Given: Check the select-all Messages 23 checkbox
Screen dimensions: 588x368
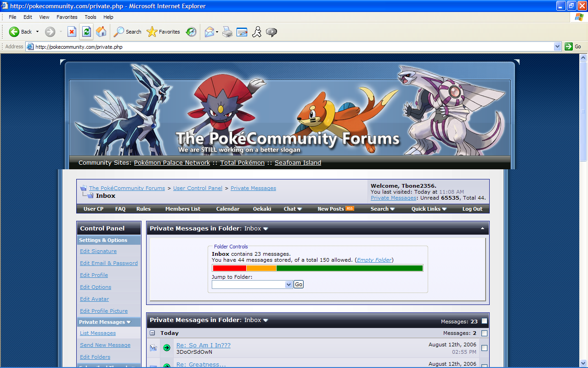Looking at the screenshot, I should pos(484,322).
